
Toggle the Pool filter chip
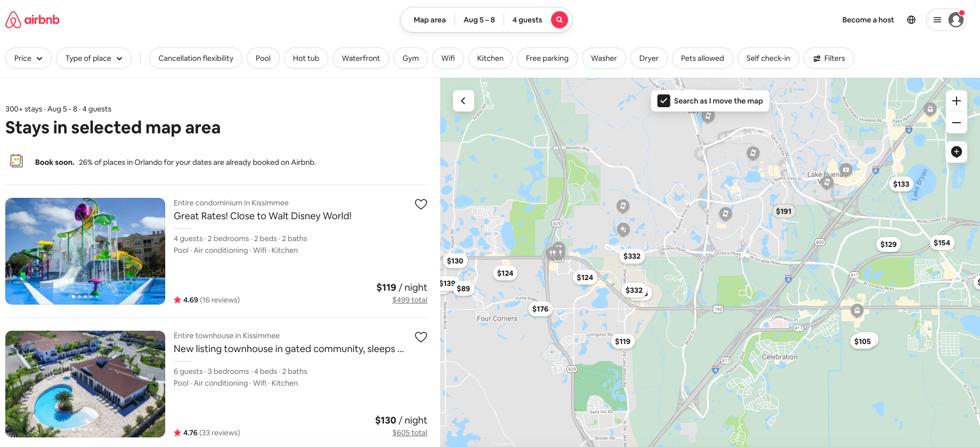coord(263,58)
